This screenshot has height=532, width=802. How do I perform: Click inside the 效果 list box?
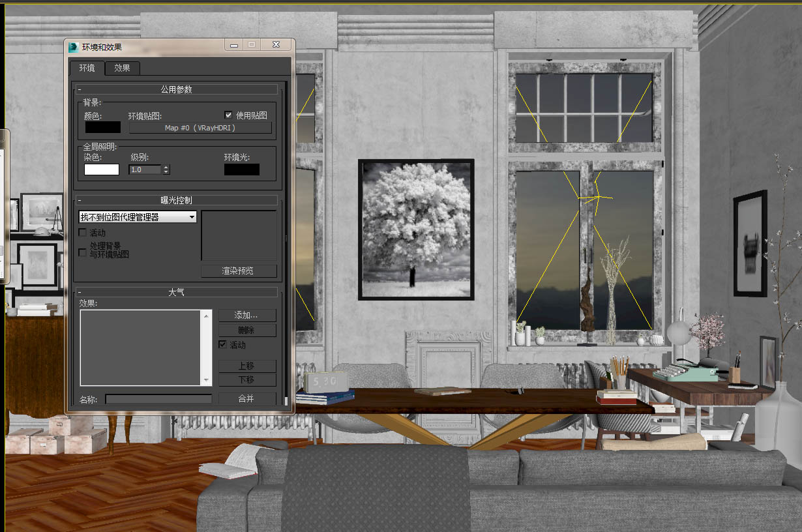[x=141, y=347]
